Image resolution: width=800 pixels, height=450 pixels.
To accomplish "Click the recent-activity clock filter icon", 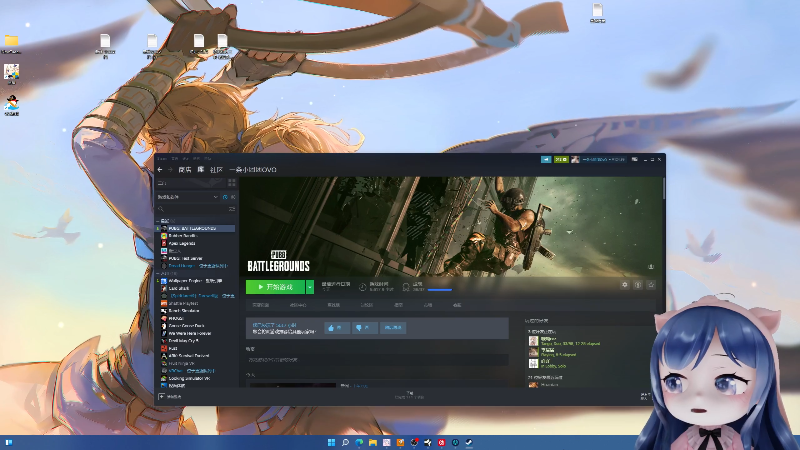I will (x=225, y=197).
